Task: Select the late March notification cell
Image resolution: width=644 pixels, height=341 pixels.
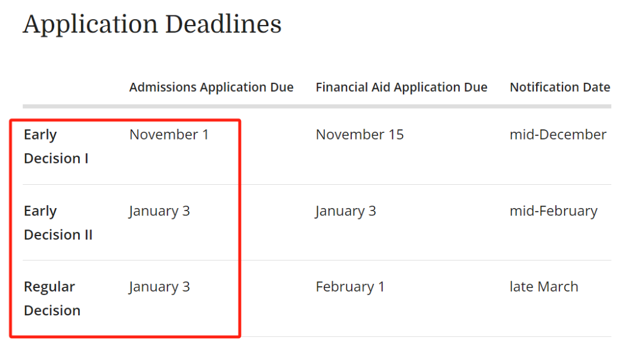Action: coord(544,287)
